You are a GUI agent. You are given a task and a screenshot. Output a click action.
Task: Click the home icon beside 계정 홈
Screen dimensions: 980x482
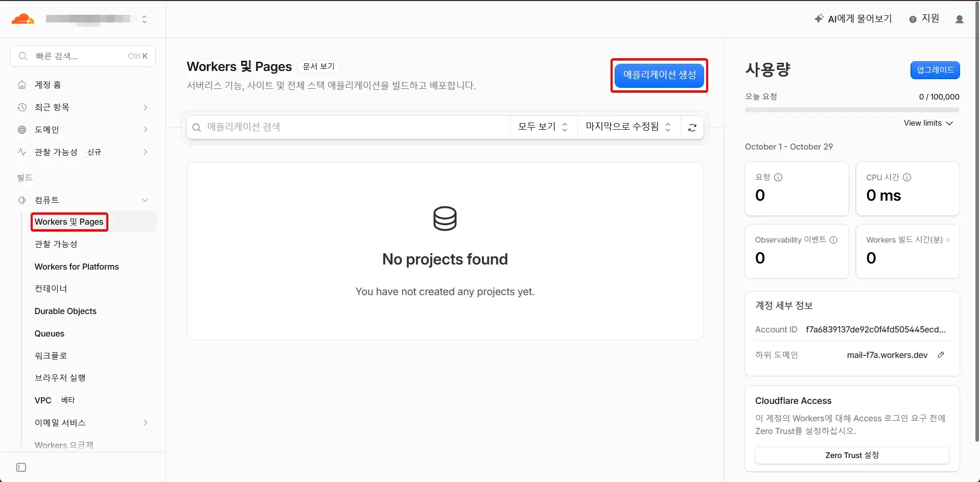pyautogui.click(x=22, y=85)
